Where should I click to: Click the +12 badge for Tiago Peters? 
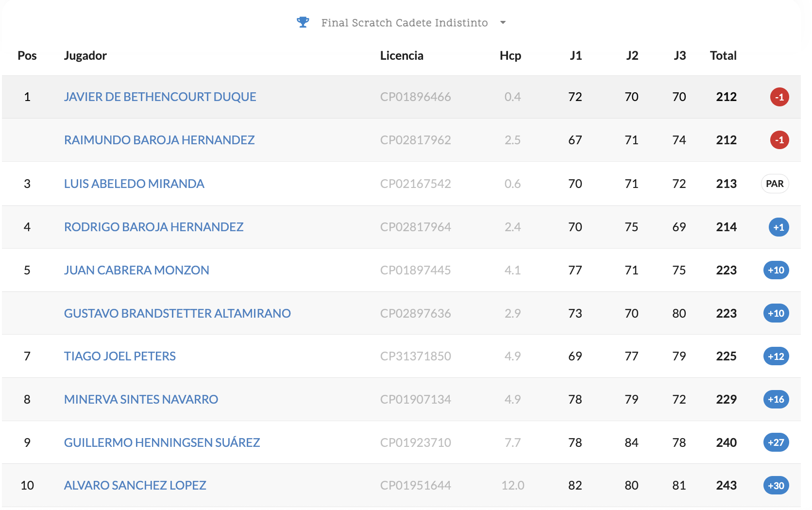[776, 356]
